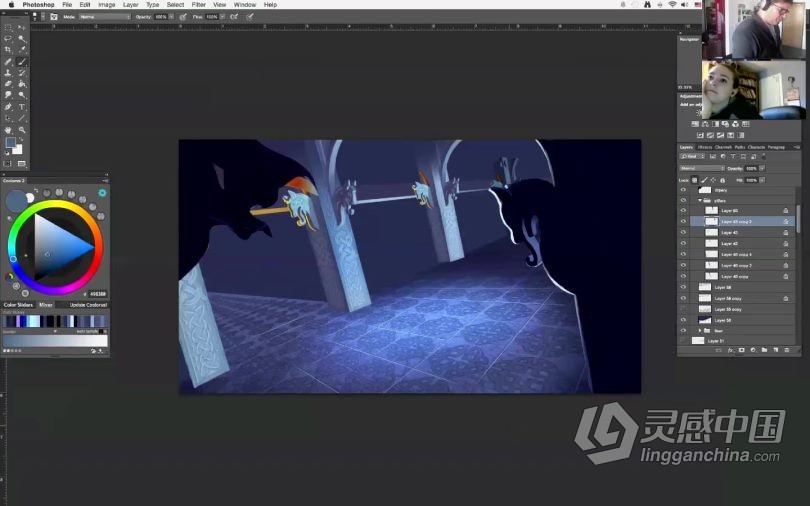
Task: Select the Clone Stamp tool
Action: (8, 73)
